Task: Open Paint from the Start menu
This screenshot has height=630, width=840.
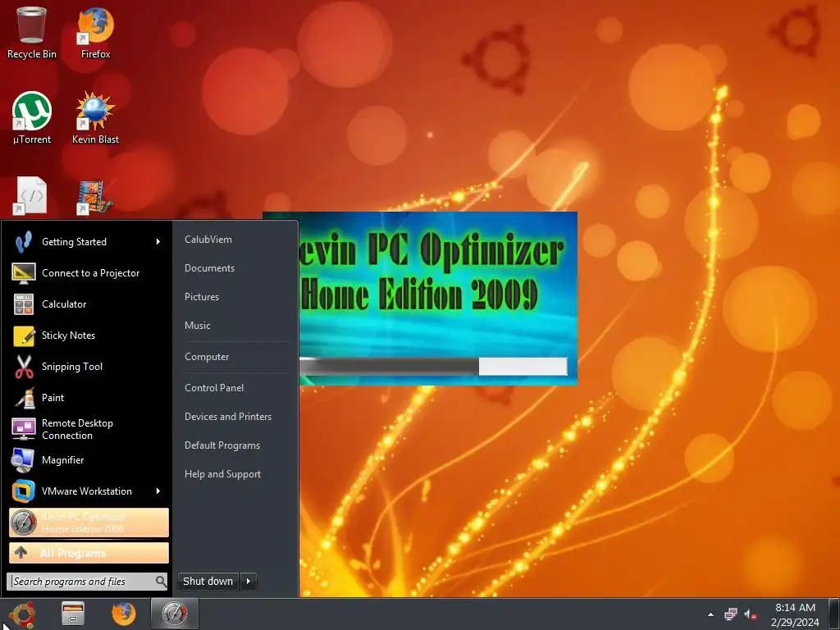Action: coord(89,398)
